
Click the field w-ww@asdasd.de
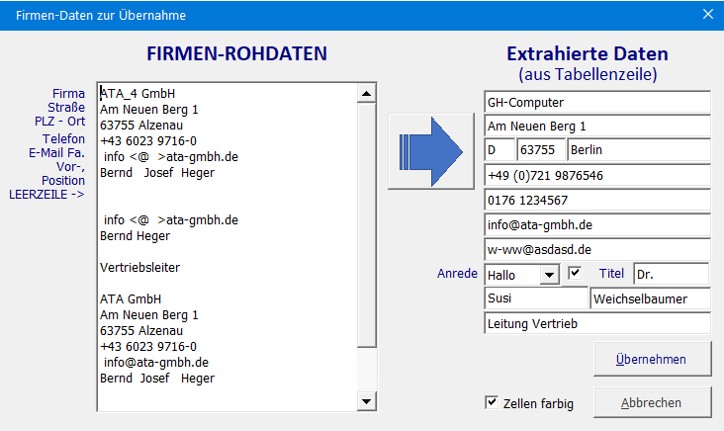597,250
